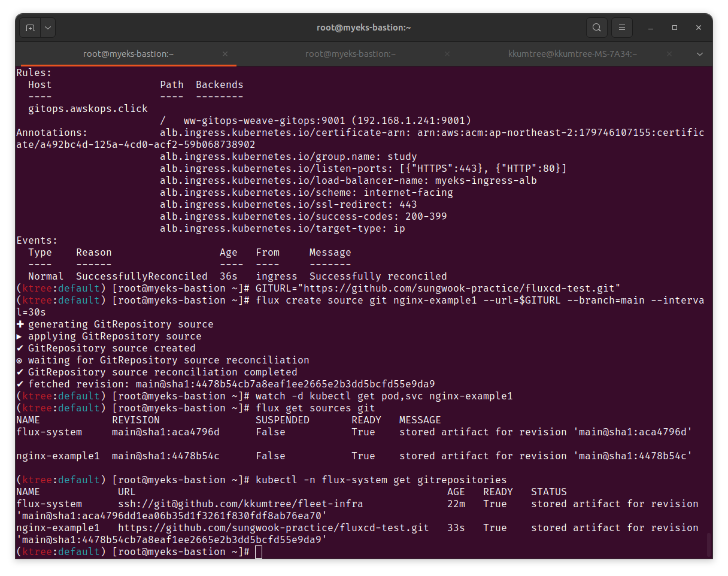Click the fetched revision sha1 line
The width and height of the screenshot is (728, 576).
tap(226, 384)
